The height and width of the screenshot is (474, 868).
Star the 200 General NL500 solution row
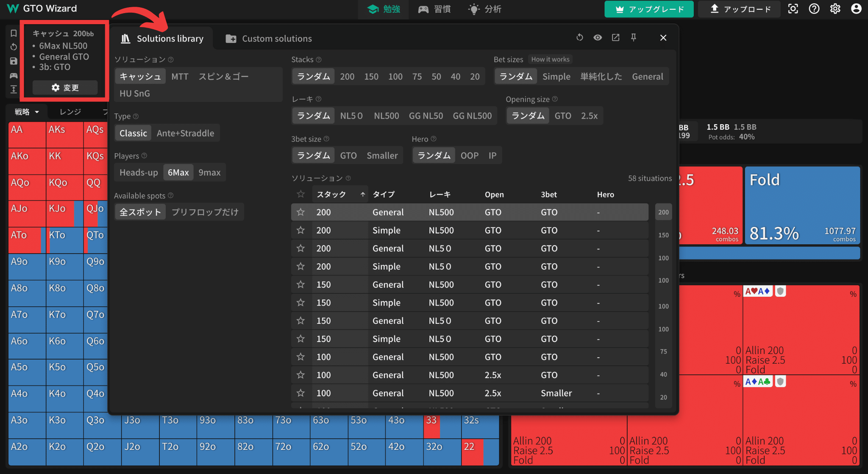coord(300,212)
